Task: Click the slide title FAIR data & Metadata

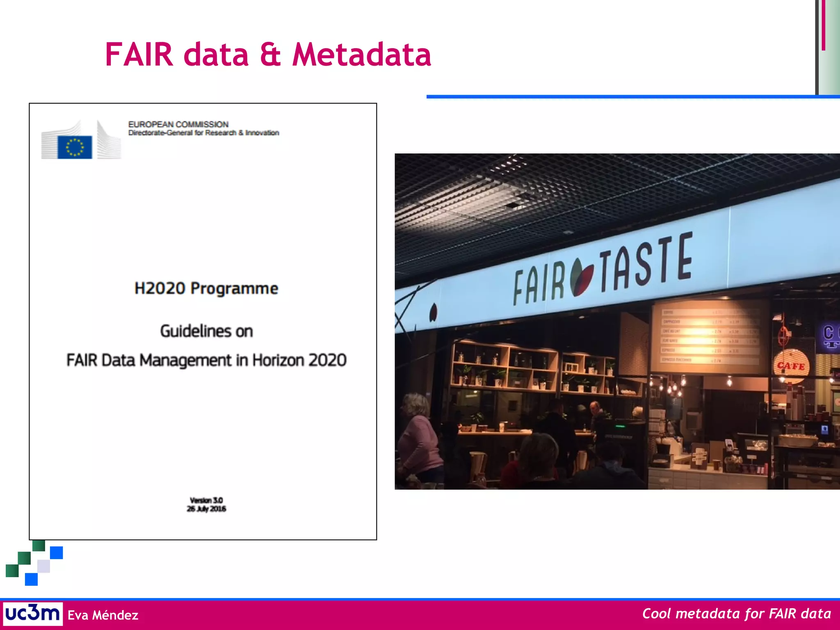Action: (268, 54)
